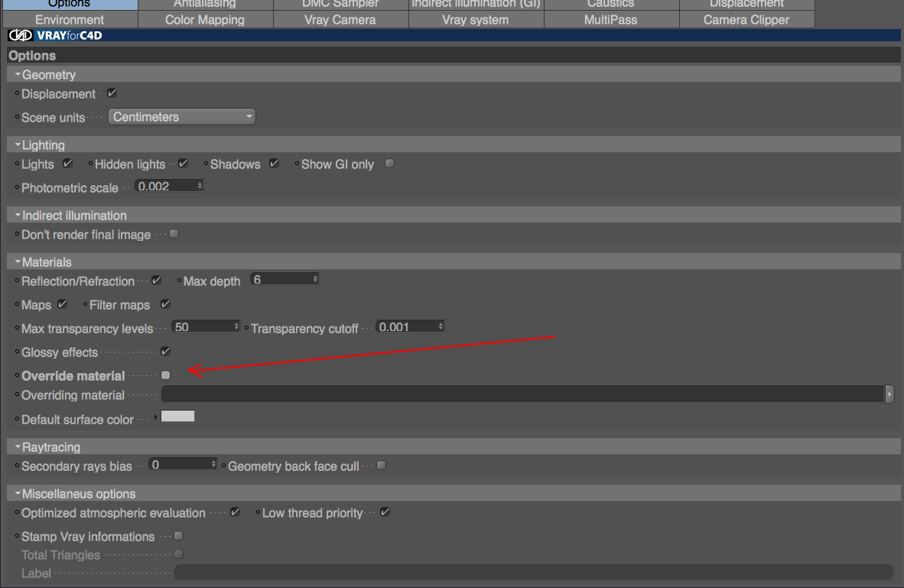The width and height of the screenshot is (904, 588).
Task: Collapse the Geometry section
Action: coord(18,74)
